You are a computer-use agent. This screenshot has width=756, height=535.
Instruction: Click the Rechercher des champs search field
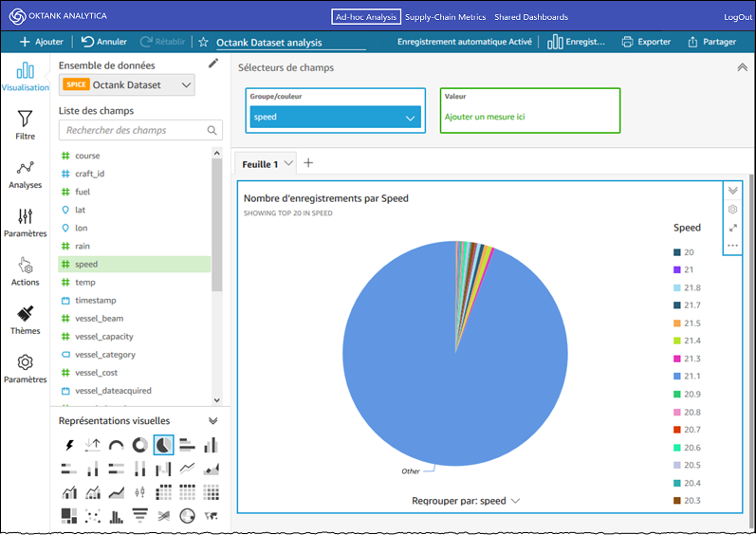tap(140, 130)
